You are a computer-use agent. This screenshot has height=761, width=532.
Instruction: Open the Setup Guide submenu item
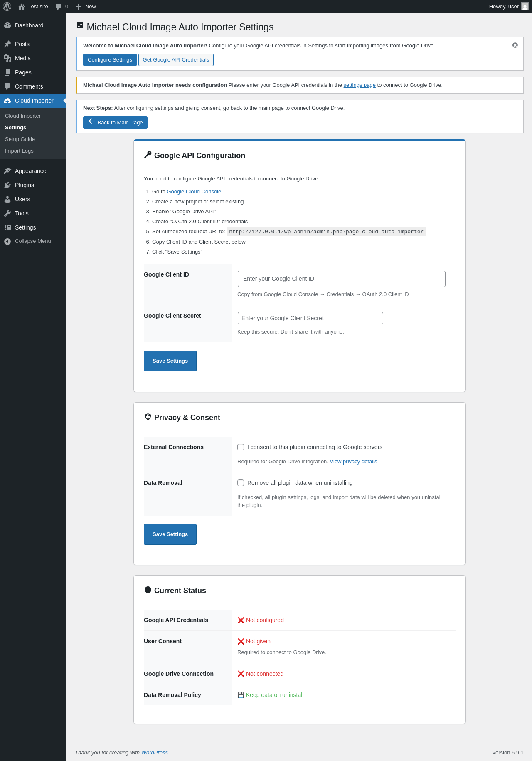tap(20, 139)
